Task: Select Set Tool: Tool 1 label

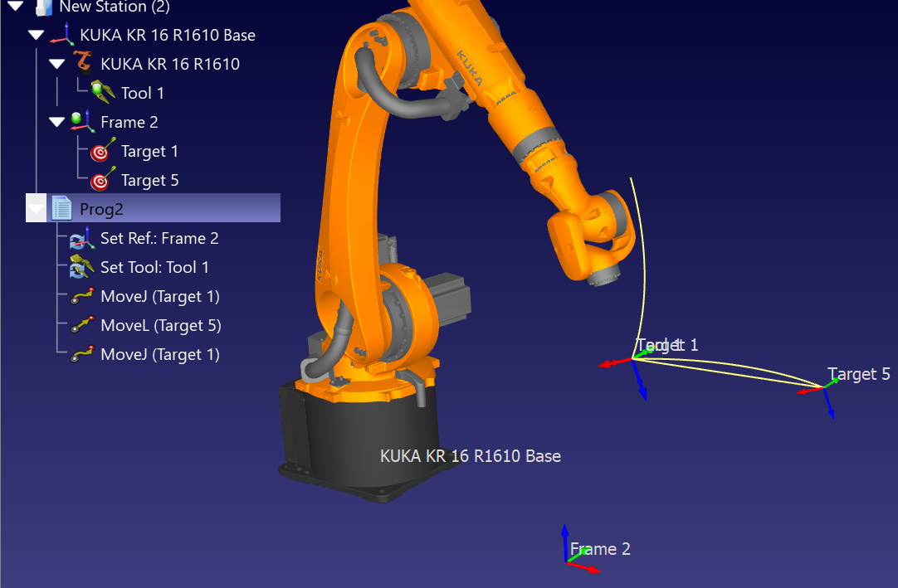Action: (154, 267)
